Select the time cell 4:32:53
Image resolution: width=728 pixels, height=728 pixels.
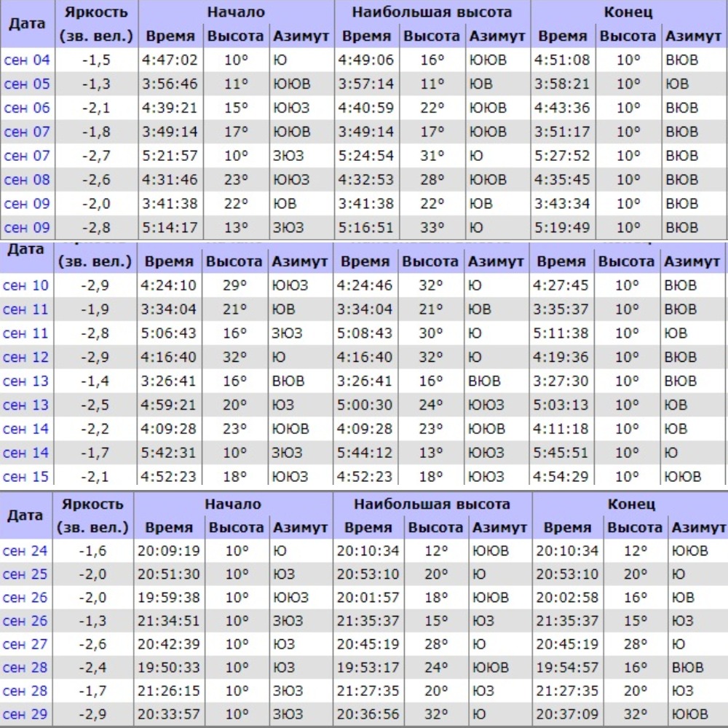[x=366, y=180]
